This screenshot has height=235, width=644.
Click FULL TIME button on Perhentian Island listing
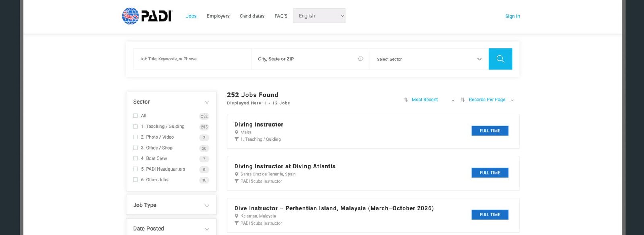tap(490, 214)
